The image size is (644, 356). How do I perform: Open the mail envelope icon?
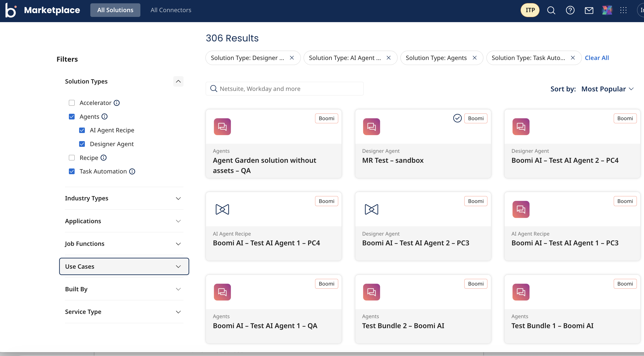tap(589, 10)
